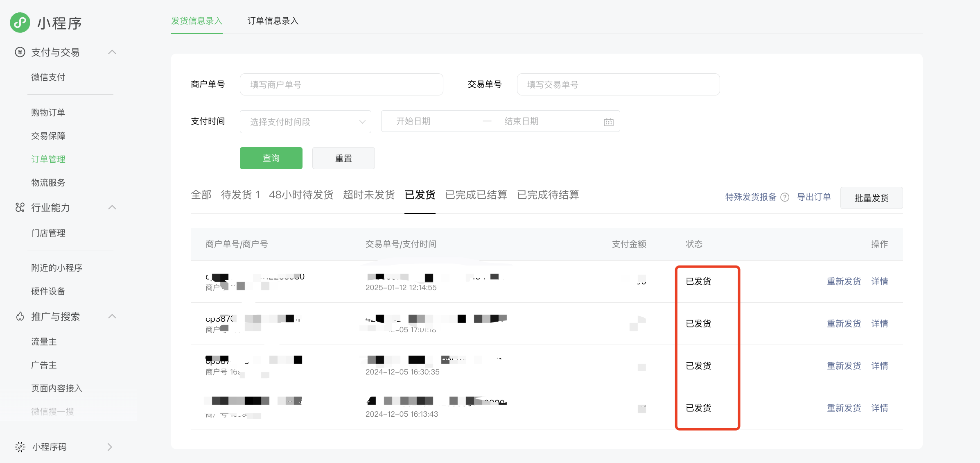Open 页面内容接入 in the sidebar
The width and height of the screenshot is (980, 463).
coord(57,388)
